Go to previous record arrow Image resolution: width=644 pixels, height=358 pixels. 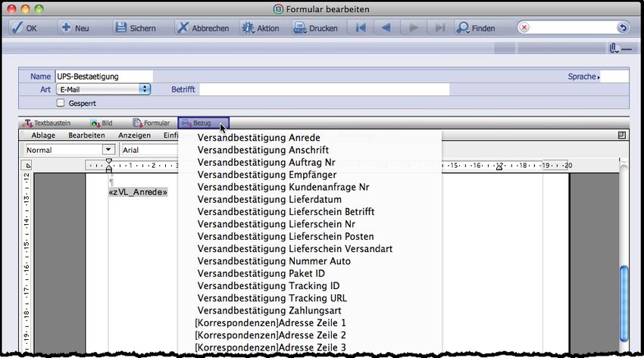coord(386,28)
